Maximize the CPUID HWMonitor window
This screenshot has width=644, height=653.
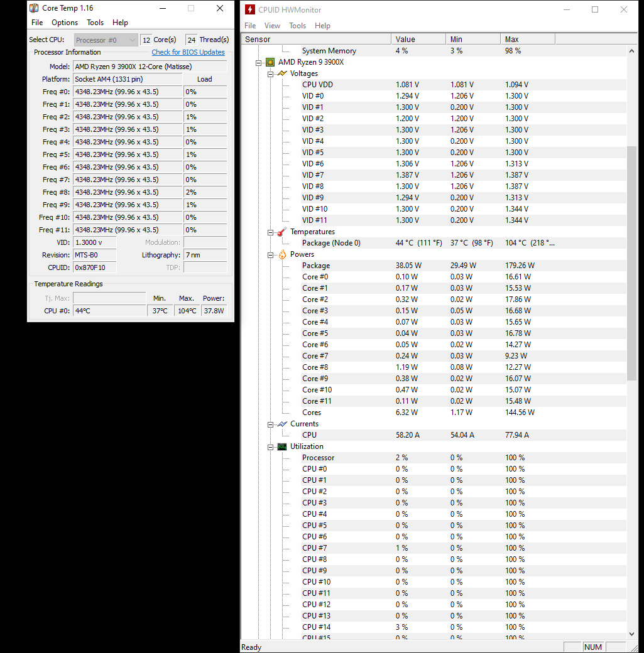595,9
